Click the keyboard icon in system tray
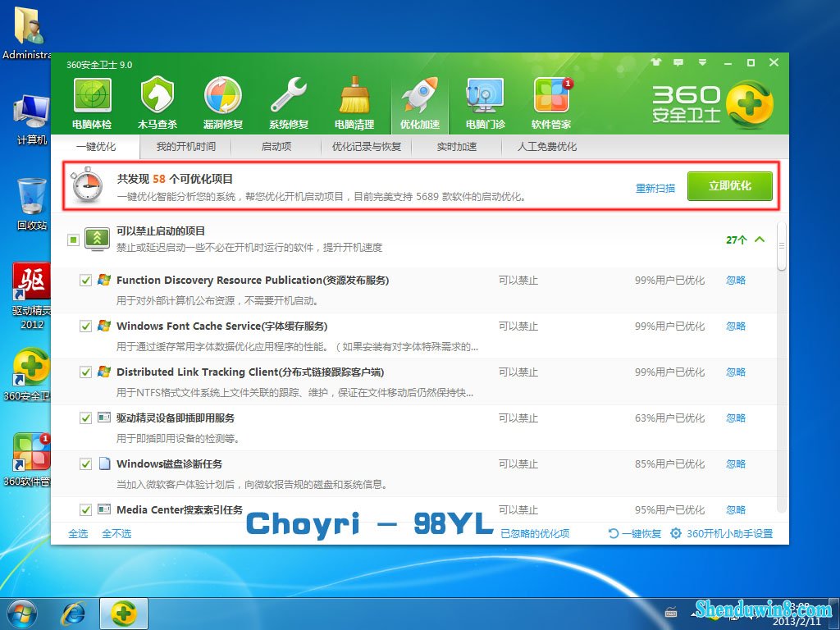The width and height of the screenshot is (840, 630). pos(671,612)
